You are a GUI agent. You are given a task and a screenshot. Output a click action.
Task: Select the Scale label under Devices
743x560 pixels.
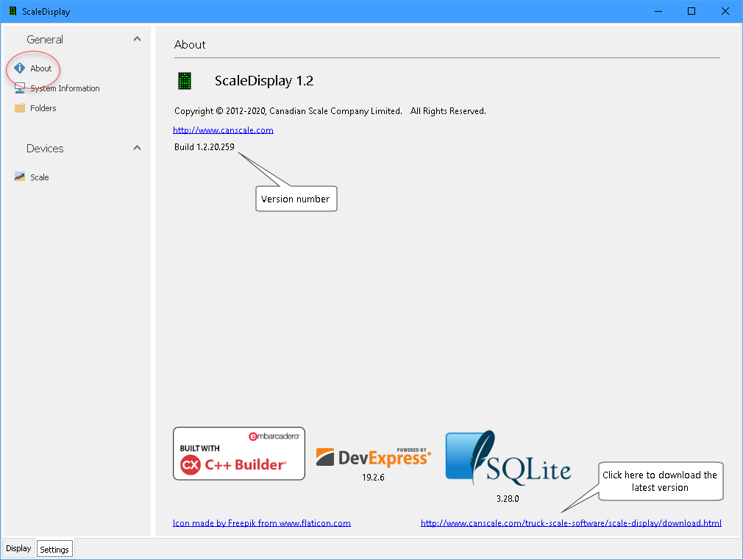(40, 177)
